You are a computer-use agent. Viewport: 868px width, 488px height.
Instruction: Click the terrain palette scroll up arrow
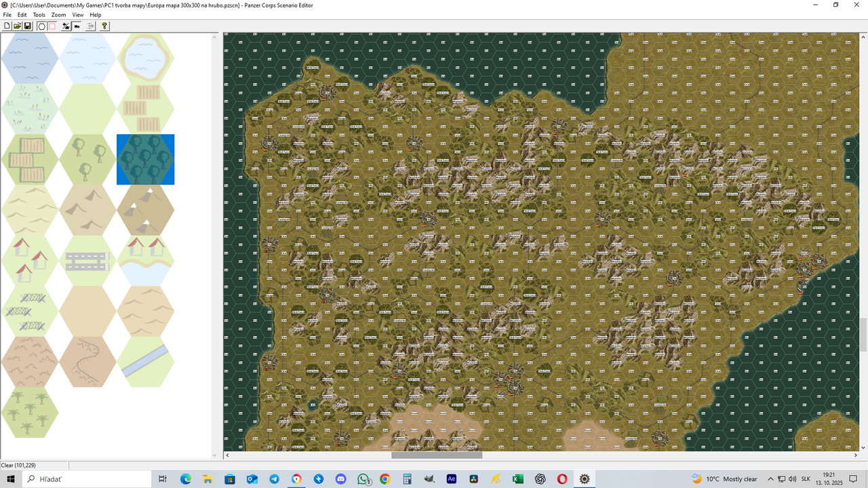215,37
